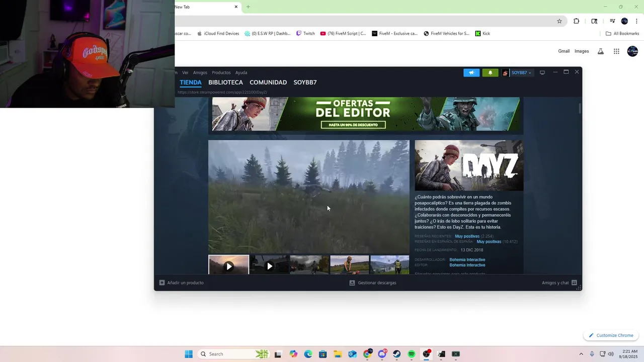Open Discord from the taskbar

point(382,354)
